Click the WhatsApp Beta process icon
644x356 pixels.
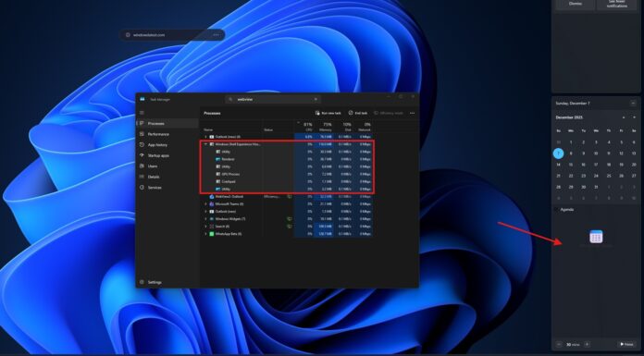(x=212, y=234)
